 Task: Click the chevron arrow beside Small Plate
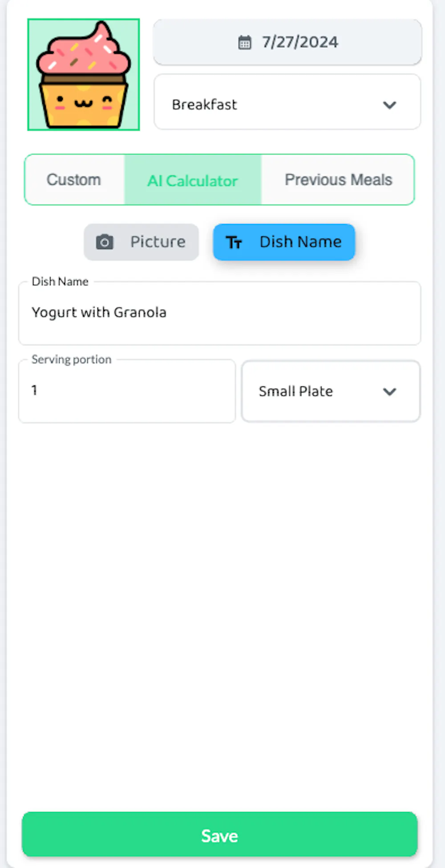pos(389,391)
